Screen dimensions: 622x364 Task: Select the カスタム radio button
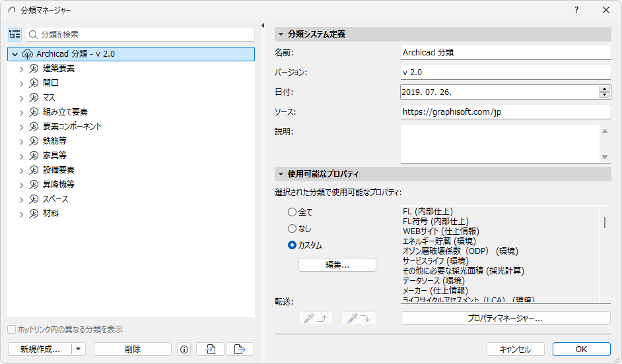point(293,245)
